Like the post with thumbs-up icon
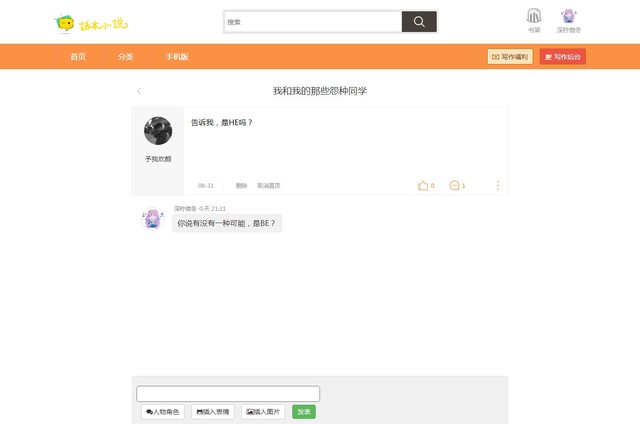This screenshot has height=424, width=640. (423, 185)
